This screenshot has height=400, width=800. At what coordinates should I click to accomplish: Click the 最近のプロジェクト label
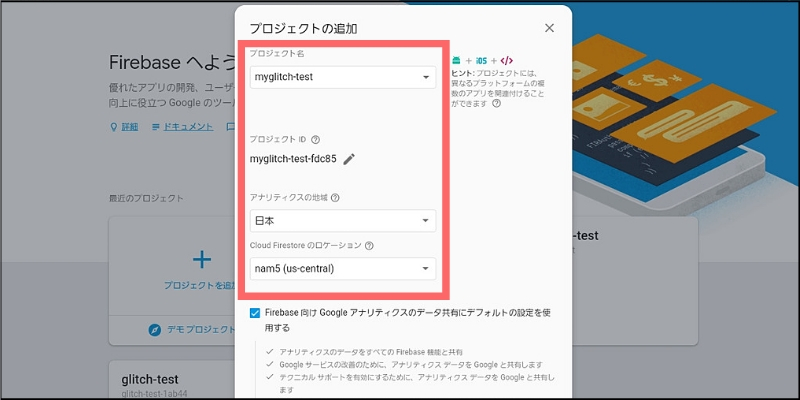(x=146, y=198)
